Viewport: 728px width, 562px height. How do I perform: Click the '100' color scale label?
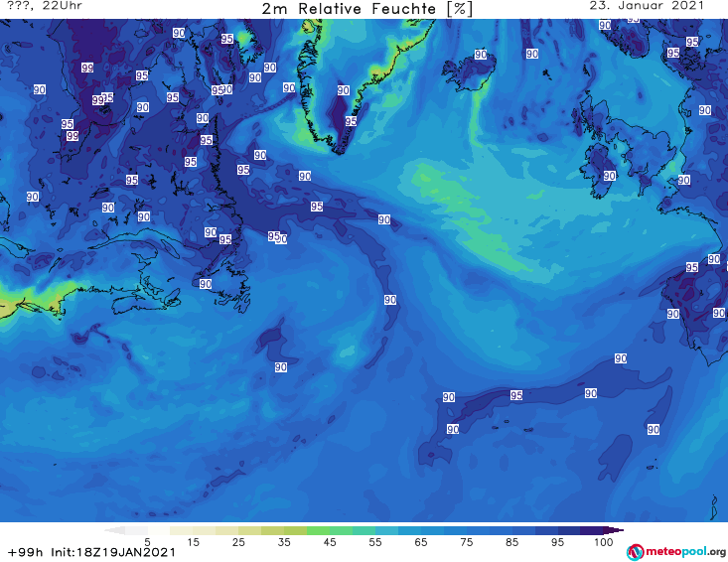pyautogui.click(x=603, y=542)
